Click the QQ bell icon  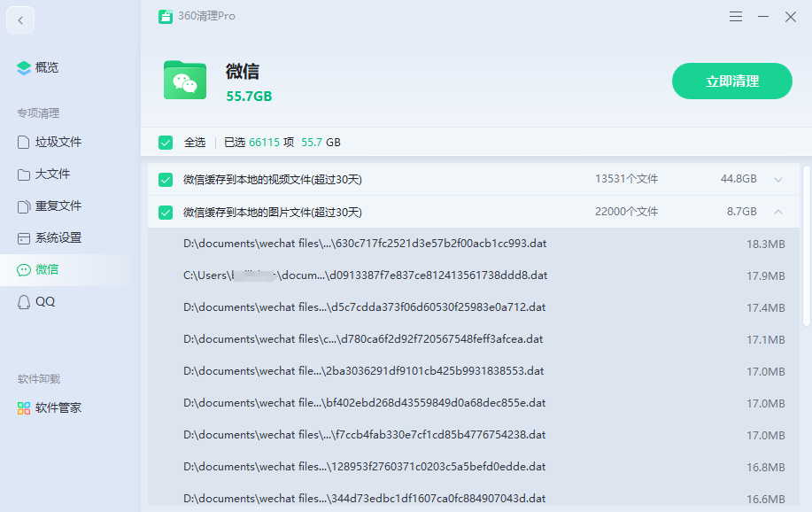pyautogui.click(x=23, y=302)
